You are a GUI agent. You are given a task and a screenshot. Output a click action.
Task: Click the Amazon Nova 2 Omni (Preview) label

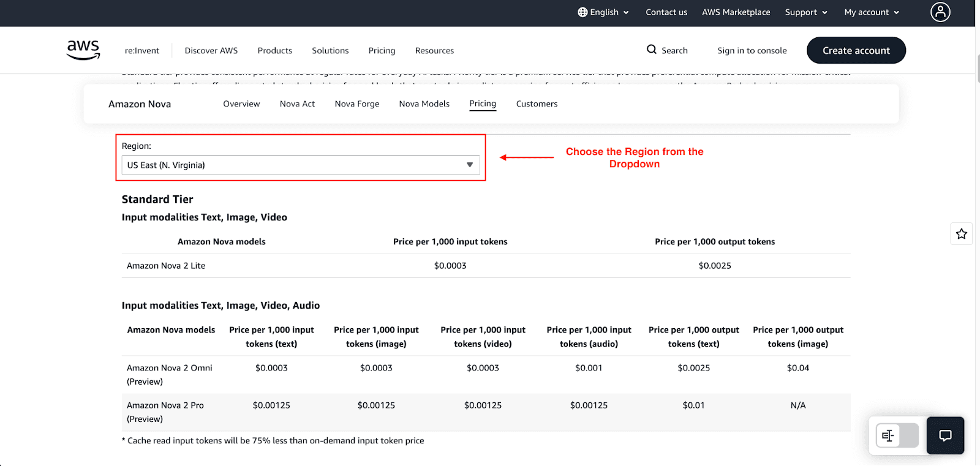[x=170, y=375]
